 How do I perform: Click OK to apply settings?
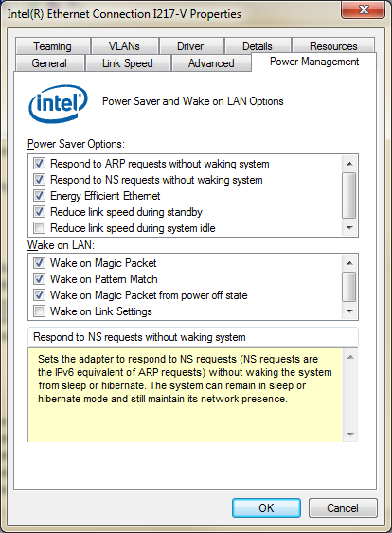click(266, 507)
